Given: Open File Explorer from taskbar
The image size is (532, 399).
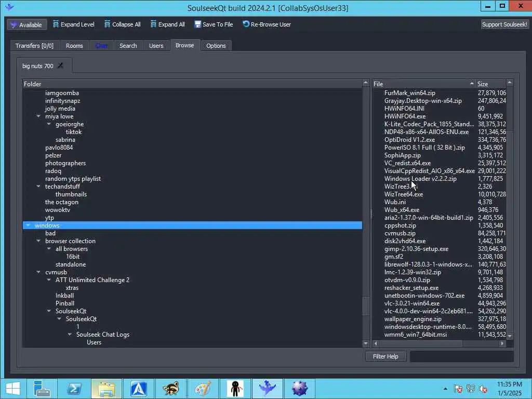Looking at the screenshot, I should [106, 389].
